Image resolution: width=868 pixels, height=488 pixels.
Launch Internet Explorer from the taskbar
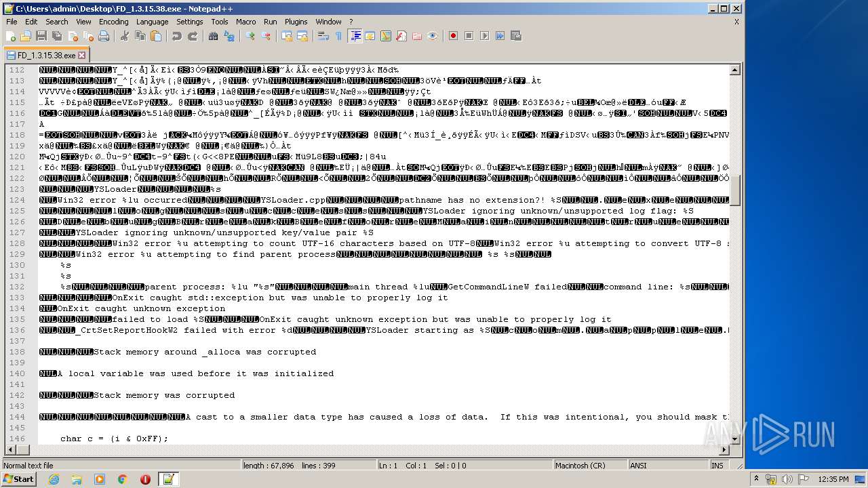point(54,479)
